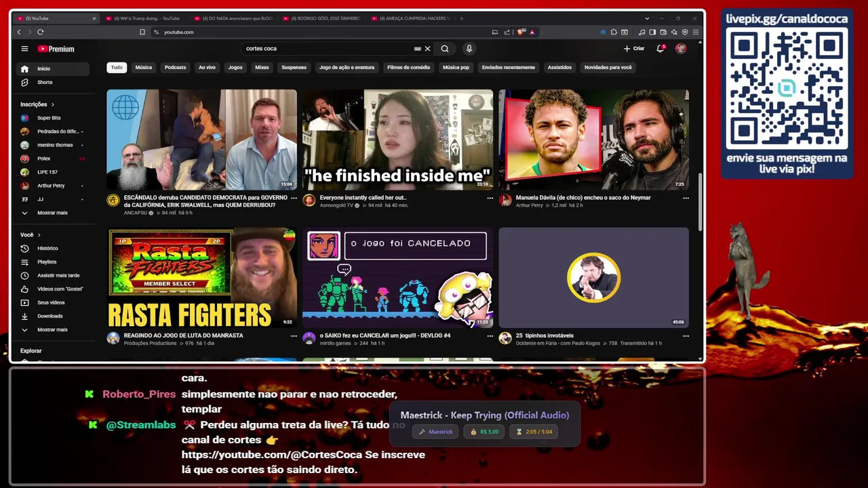The height and width of the screenshot is (488, 868).
Task: Open the Seus vídeos sidebar item
Action: tap(53, 302)
